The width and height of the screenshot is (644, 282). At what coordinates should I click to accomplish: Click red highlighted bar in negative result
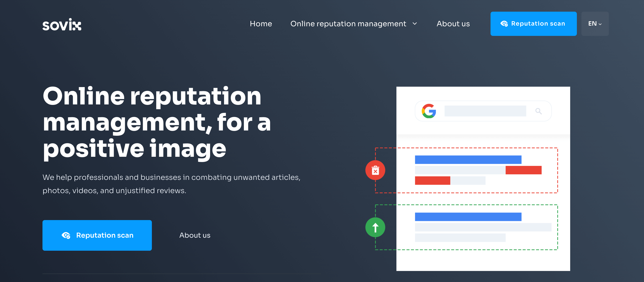tap(523, 170)
